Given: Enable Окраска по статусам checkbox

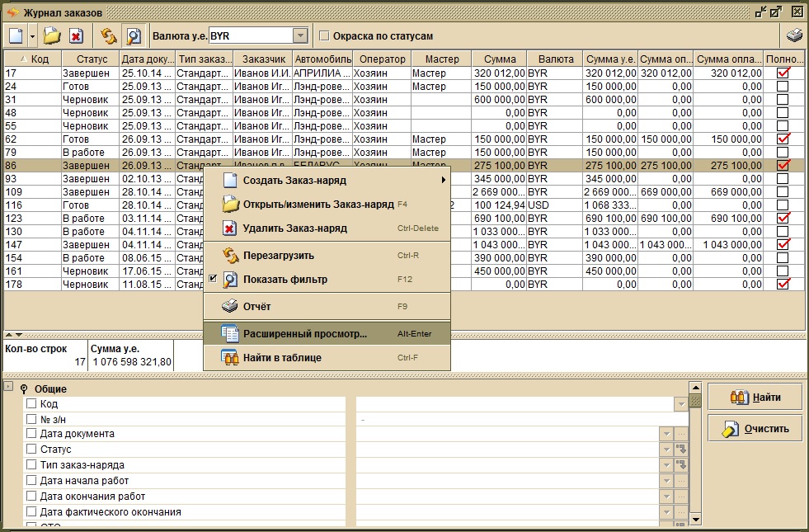Looking at the screenshot, I should click(325, 36).
